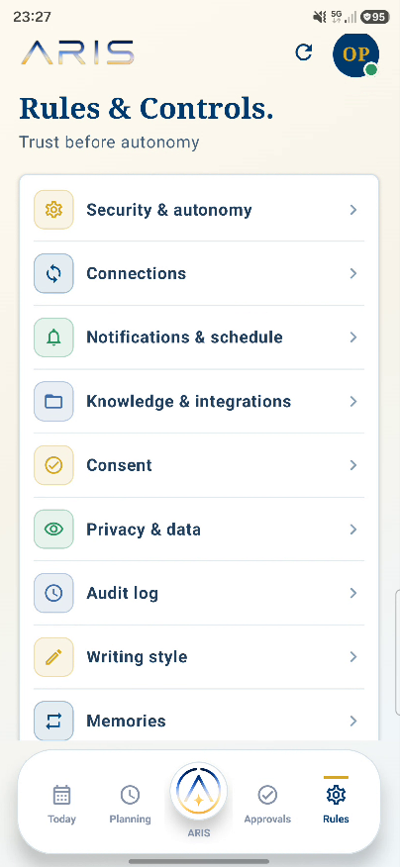
Task: Tap the pencil icon for Writing style
Action: 53,657
